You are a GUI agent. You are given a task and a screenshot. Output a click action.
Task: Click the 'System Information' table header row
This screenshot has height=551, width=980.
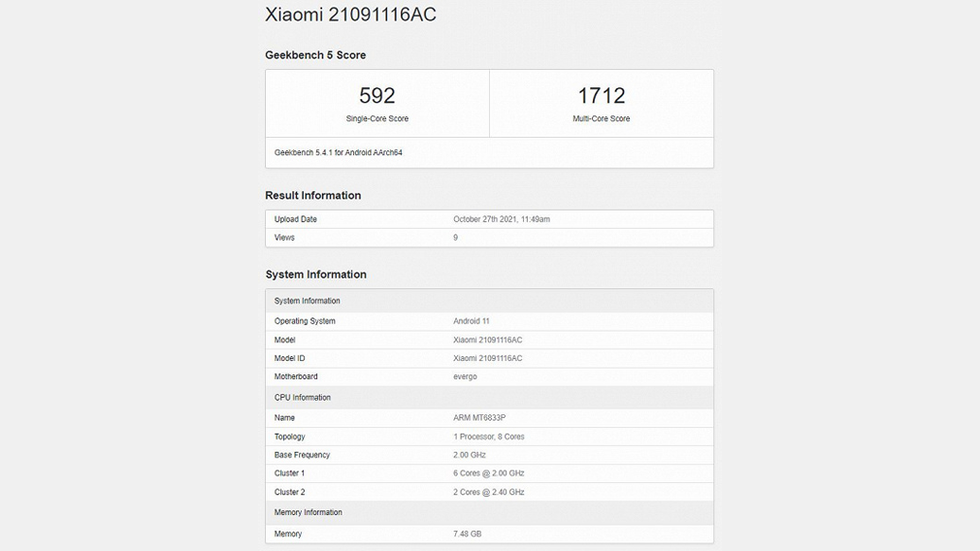[x=489, y=301]
